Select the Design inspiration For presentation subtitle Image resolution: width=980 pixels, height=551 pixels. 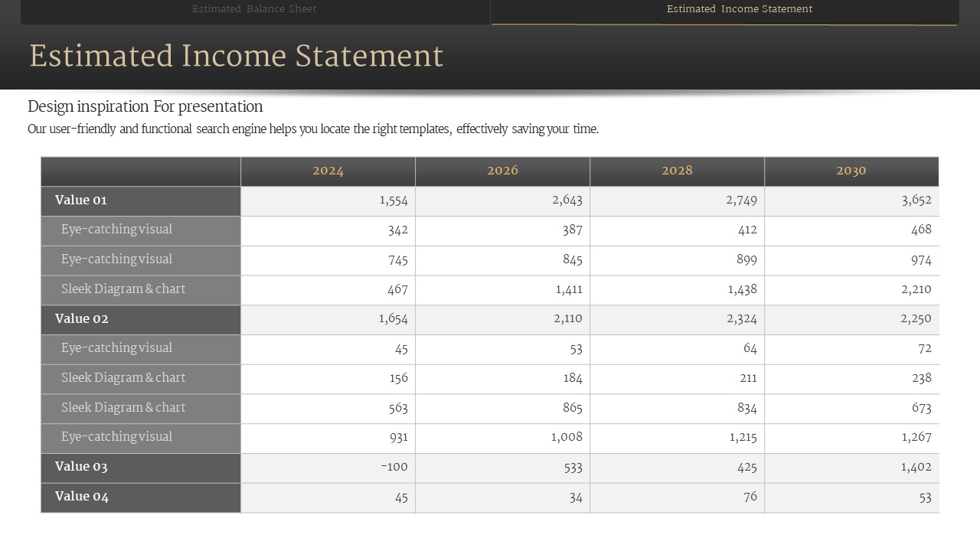point(145,106)
